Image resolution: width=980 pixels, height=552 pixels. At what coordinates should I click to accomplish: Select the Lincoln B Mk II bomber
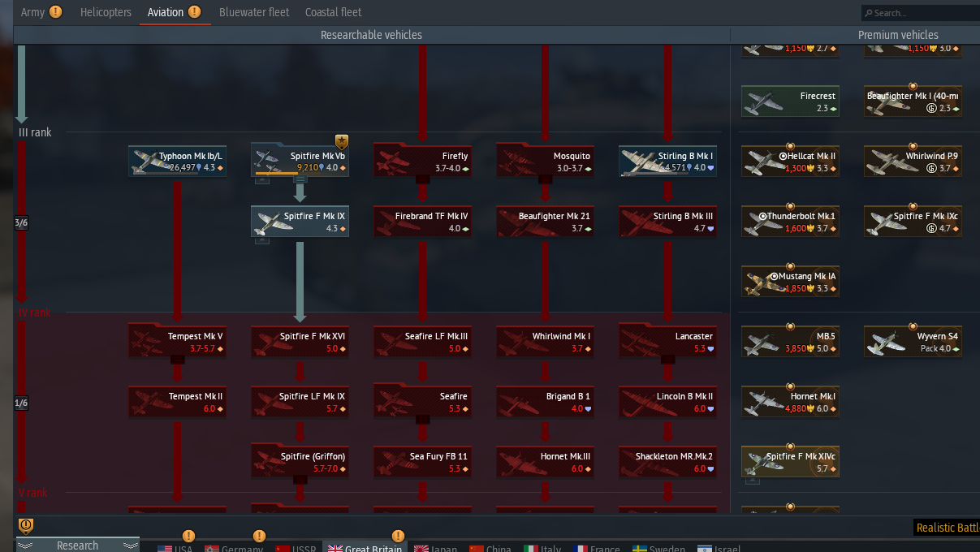tap(667, 402)
